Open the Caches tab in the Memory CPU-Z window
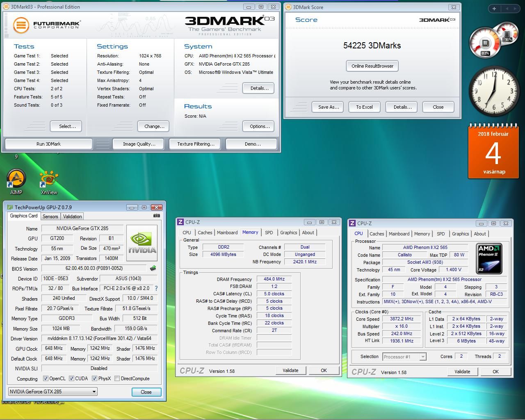The width and height of the screenshot is (525, 420). coord(205,233)
